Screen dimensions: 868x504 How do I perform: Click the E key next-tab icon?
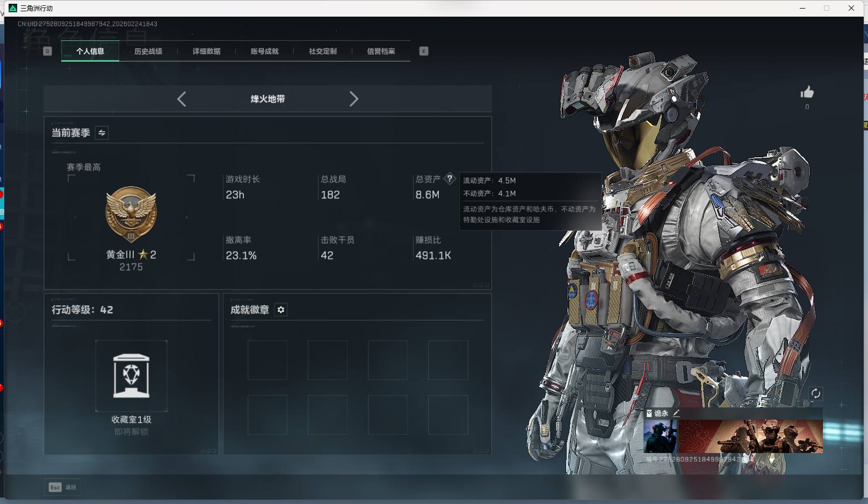[x=424, y=51]
